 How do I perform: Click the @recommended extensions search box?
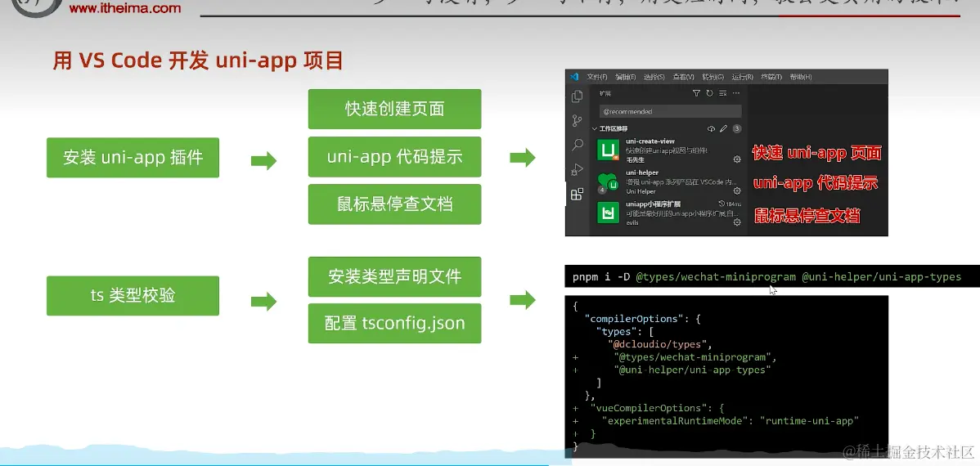(x=671, y=111)
